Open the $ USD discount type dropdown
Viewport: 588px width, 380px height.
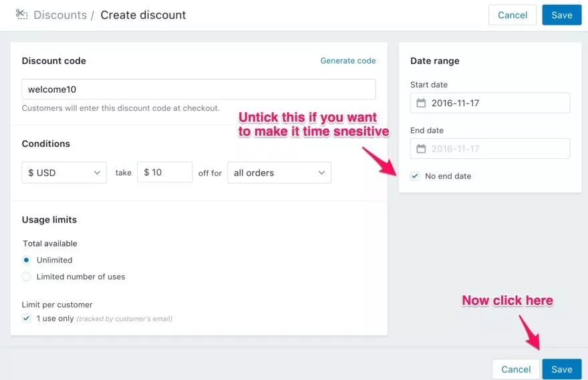tap(63, 172)
